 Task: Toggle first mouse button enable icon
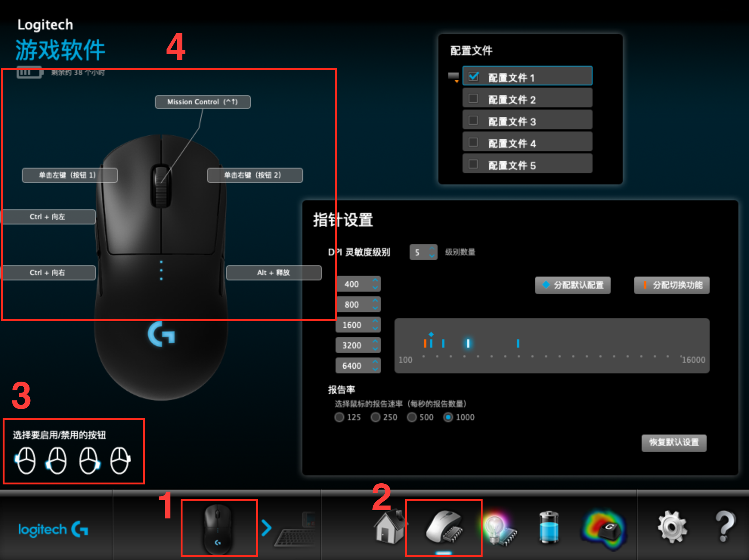pos(25,460)
